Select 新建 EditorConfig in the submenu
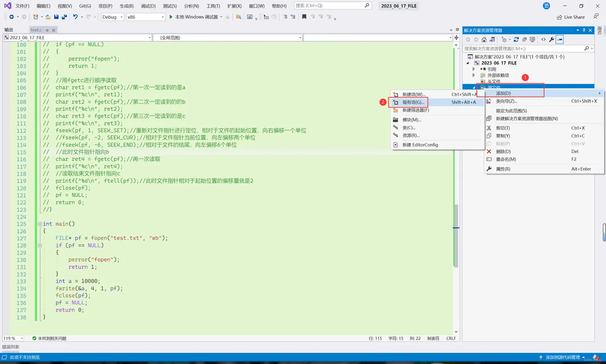 point(437,145)
